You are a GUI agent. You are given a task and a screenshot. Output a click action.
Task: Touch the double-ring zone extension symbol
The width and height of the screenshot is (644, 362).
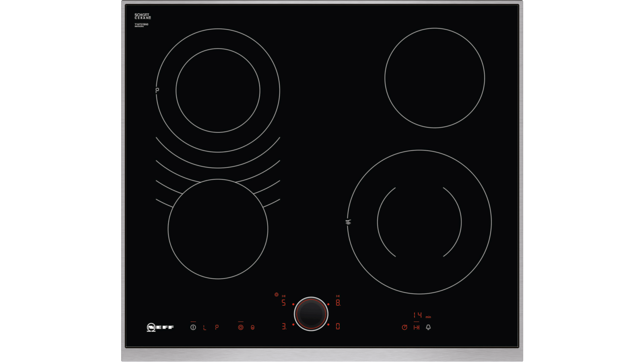240,327
